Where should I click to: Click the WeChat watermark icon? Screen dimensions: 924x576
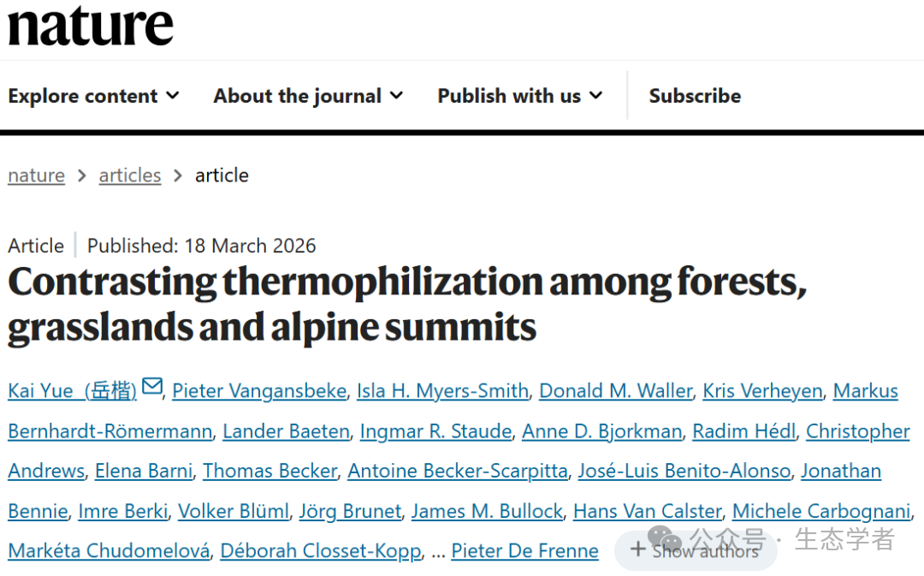664,537
